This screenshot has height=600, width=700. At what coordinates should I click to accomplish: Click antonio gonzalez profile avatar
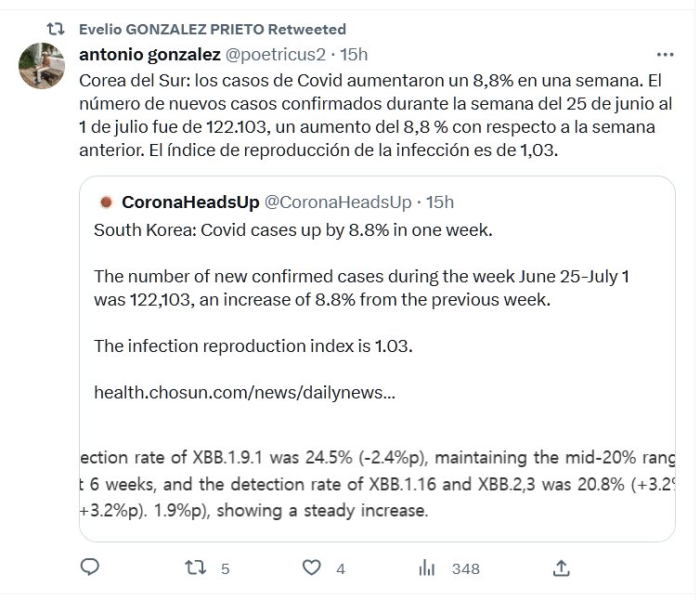(42, 65)
